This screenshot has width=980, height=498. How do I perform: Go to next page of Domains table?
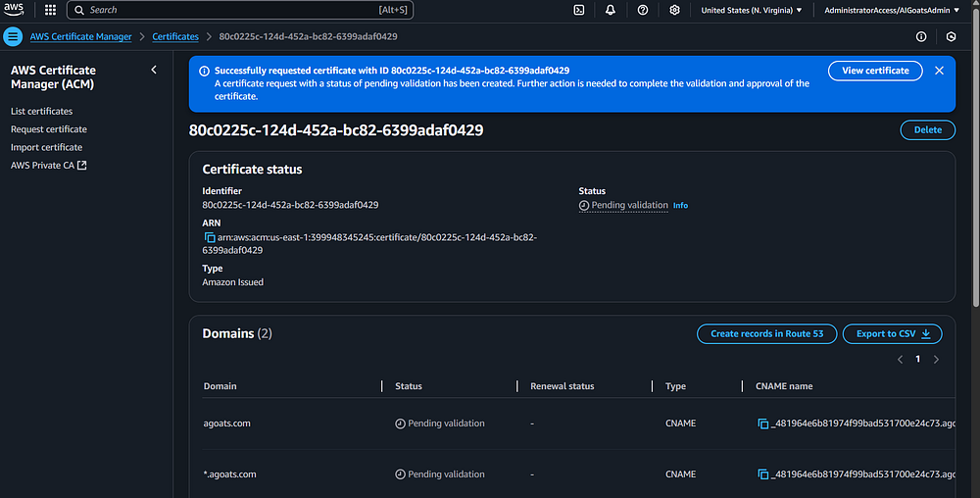click(936, 360)
